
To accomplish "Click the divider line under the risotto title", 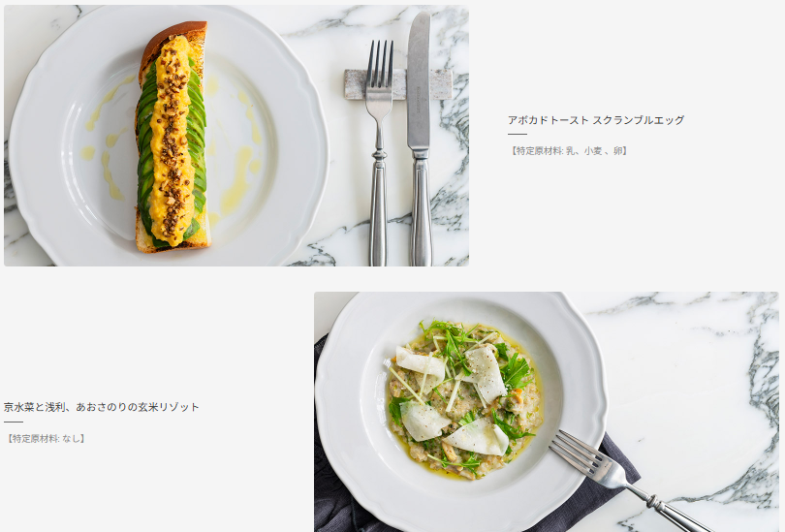I will [x=13, y=422].
